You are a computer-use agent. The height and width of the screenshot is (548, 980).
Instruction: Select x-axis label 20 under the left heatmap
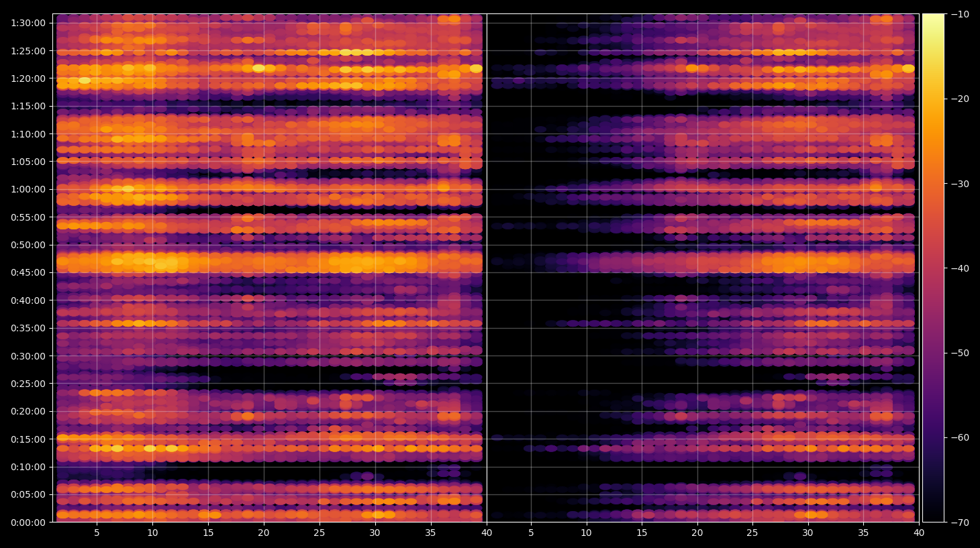point(264,533)
